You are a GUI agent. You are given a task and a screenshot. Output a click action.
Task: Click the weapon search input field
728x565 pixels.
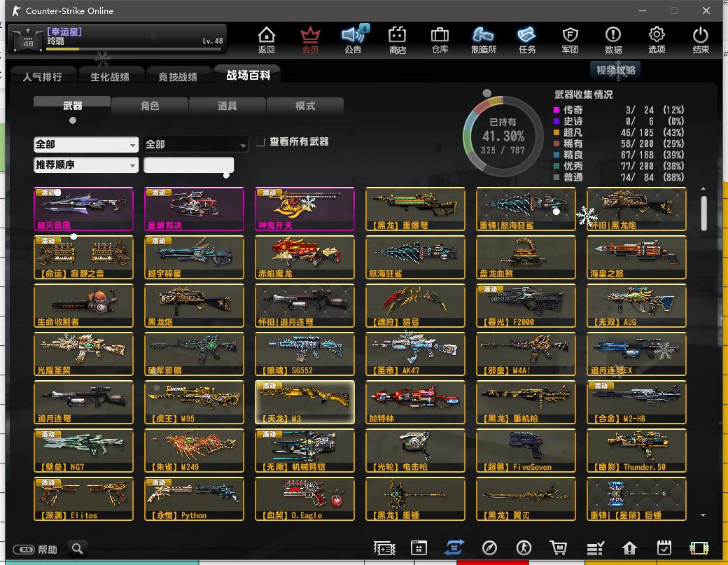pos(188,165)
